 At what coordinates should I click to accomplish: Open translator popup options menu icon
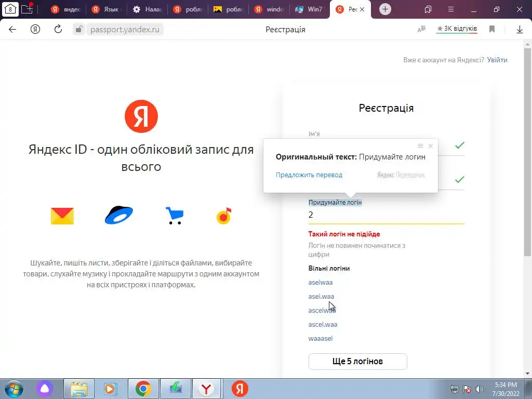click(420, 146)
